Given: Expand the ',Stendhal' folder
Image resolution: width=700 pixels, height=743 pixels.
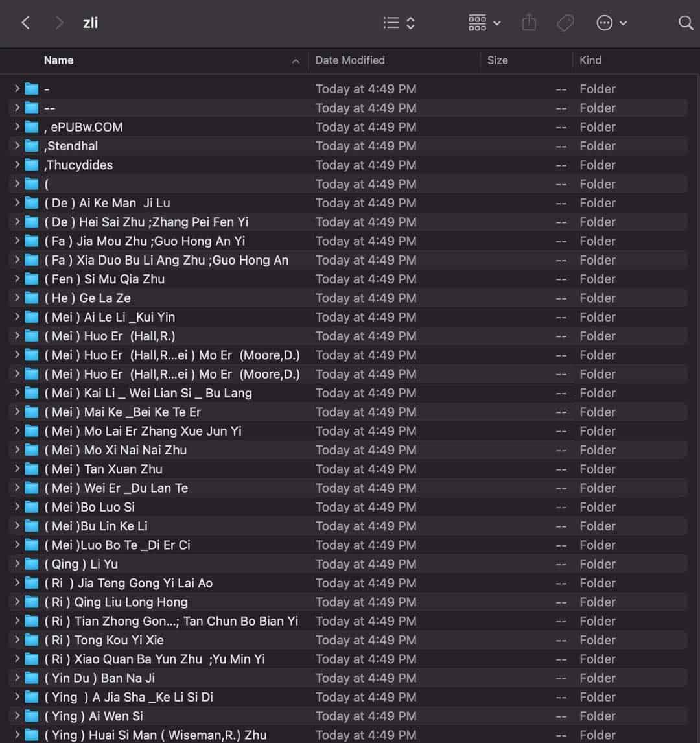Looking at the screenshot, I should (x=17, y=145).
